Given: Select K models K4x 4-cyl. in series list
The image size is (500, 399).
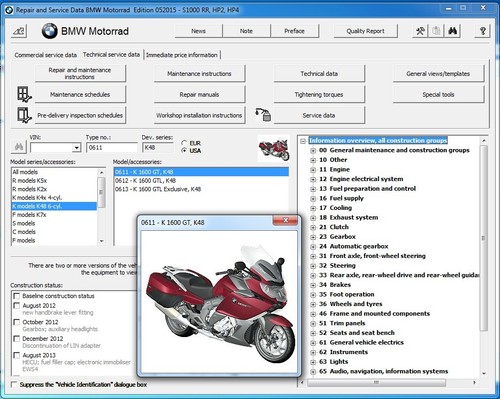Looking at the screenshot, I should (54, 197).
